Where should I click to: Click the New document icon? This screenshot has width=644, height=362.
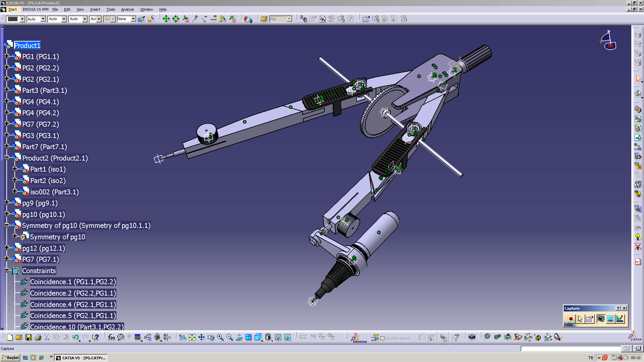point(10,337)
